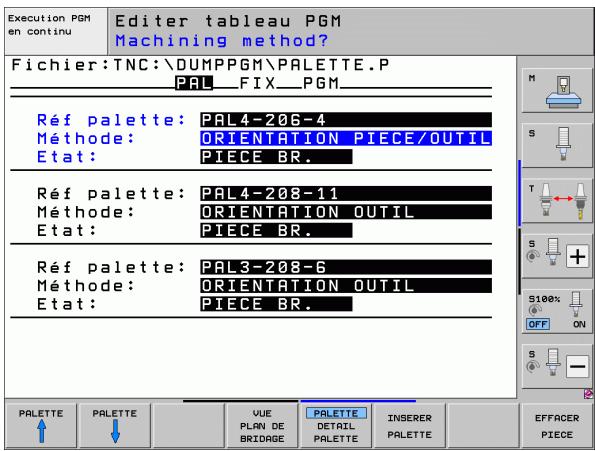Open the VUE PLAN DE BRIDAGE softkey
The height and width of the screenshot is (451, 595).
pos(262,426)
